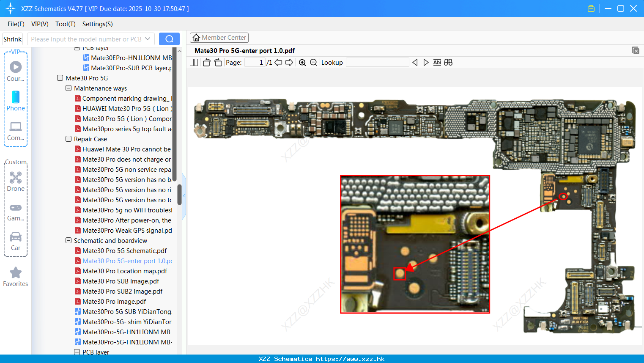Find next lookup result triangle
The height and width of the screenshot is (363, 644).
click(426, 62)
